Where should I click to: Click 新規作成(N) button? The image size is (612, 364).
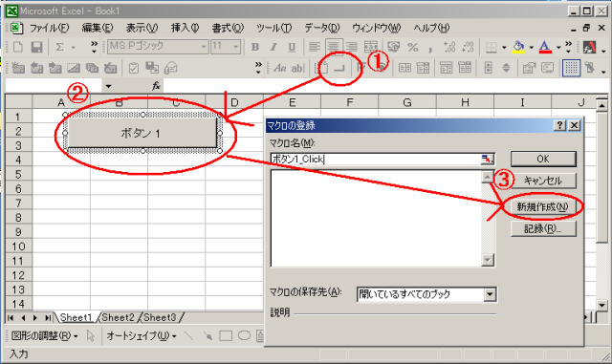click(543, 206)
